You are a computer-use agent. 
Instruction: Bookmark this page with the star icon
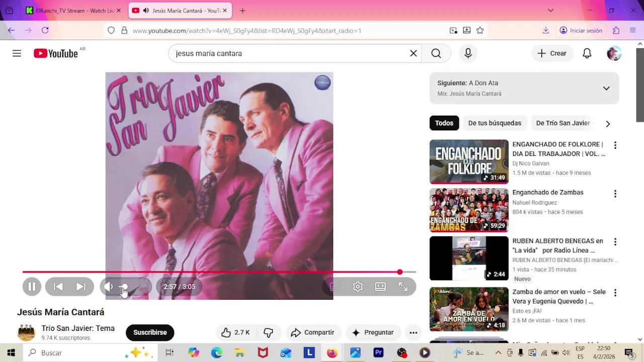point(480,31)
